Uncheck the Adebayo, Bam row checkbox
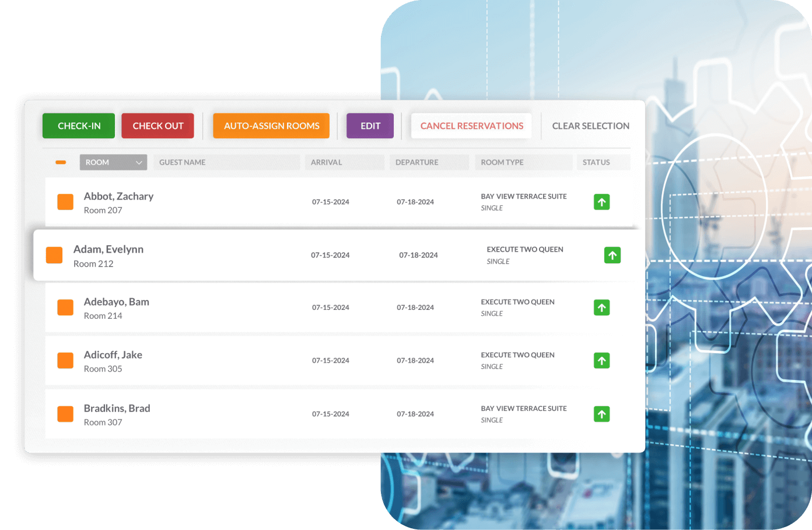The width and height of the screenshot is (812, 530). click(x=65, y=308)
